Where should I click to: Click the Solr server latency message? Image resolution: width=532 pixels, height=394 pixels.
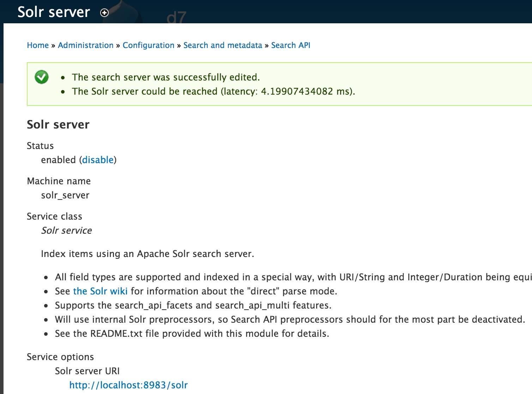point(213,91)
